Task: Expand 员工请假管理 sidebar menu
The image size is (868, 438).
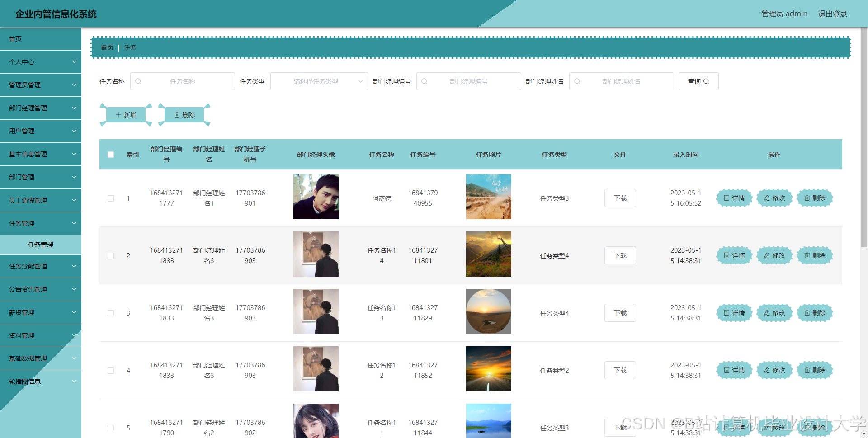Action: 41,200
